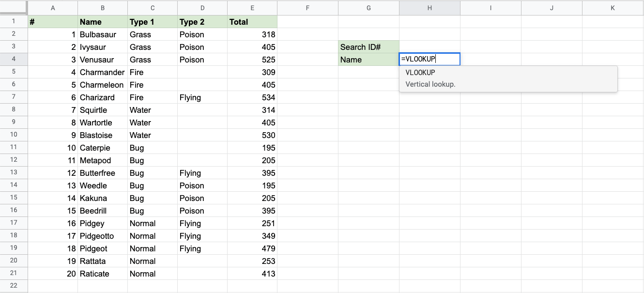Viewport: 644px width, 293px height.
Task: Select row 1 header number
Action: pos(14,22)
